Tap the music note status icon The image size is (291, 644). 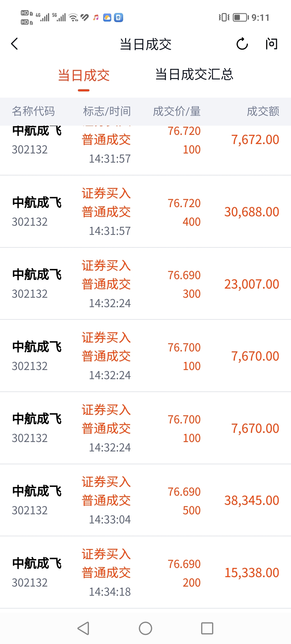96,18
